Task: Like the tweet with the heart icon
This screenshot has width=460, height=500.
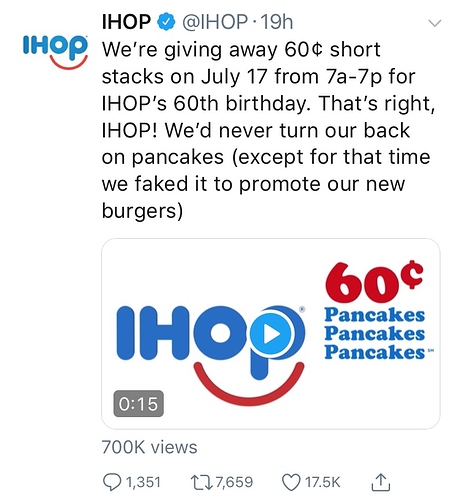Action: 291,483
